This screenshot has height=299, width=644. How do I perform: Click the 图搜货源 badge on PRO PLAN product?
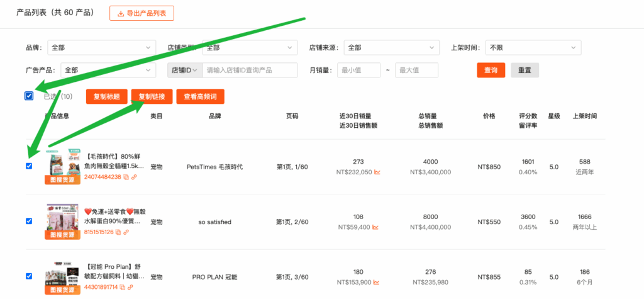[62, 290]
